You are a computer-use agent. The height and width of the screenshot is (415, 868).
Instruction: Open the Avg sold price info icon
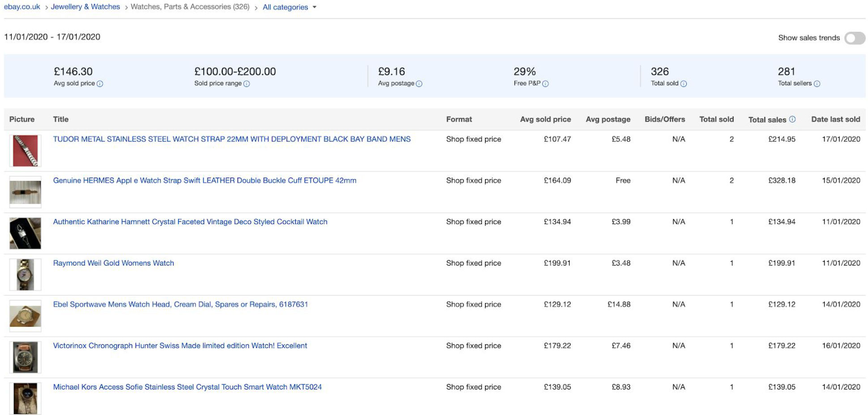coord(100,84)
